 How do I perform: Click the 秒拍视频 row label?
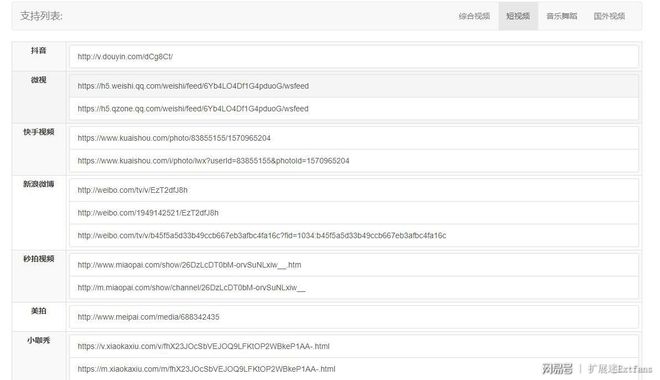38,259
